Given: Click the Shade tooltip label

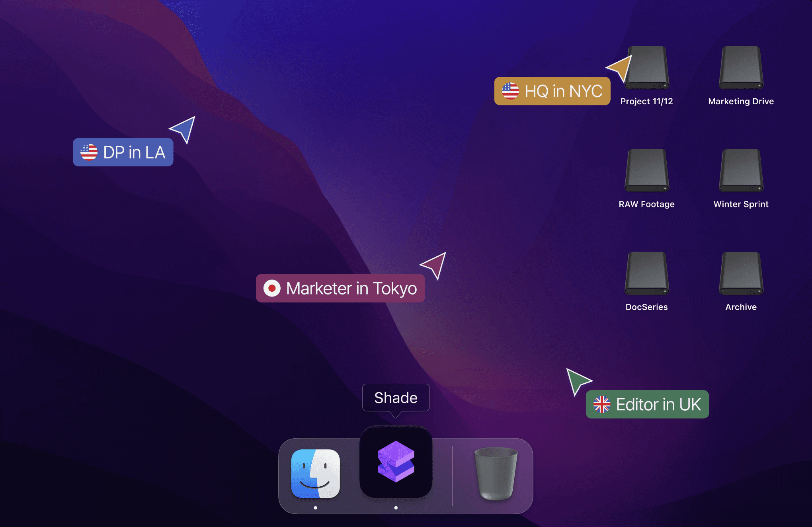Looking at the screenshot, I should (x=396, y=398).
